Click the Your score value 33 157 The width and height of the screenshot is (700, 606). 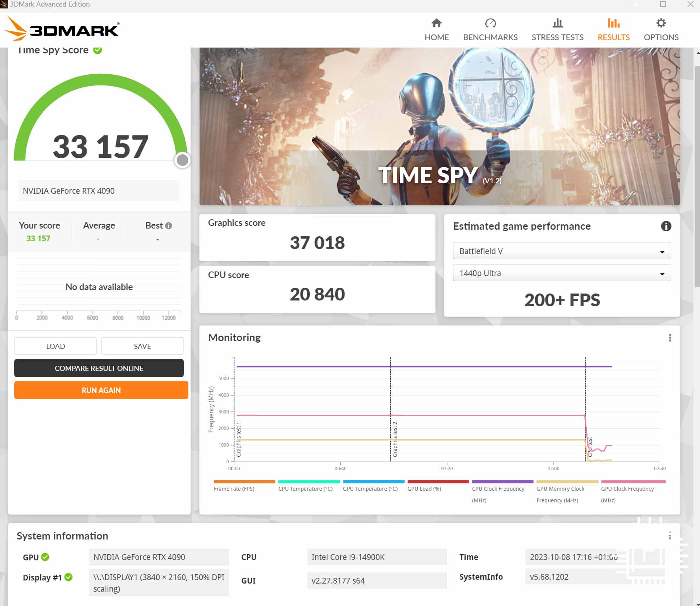[38, 238]
